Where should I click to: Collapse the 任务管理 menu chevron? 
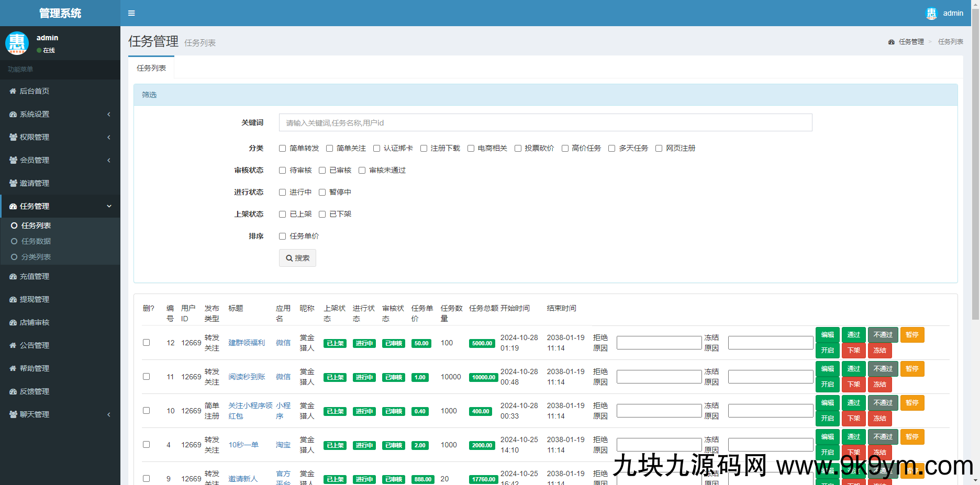[x=109, y=206]
